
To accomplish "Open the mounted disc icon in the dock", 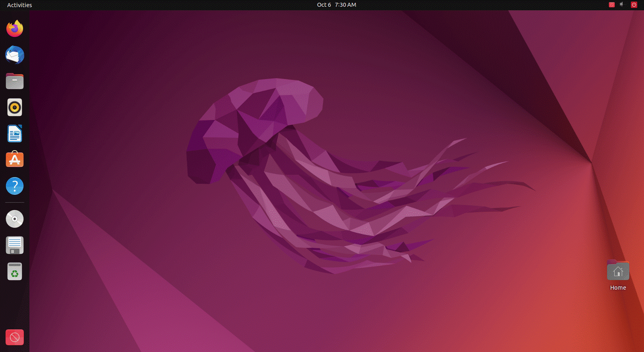I will [x=15, y=219].
